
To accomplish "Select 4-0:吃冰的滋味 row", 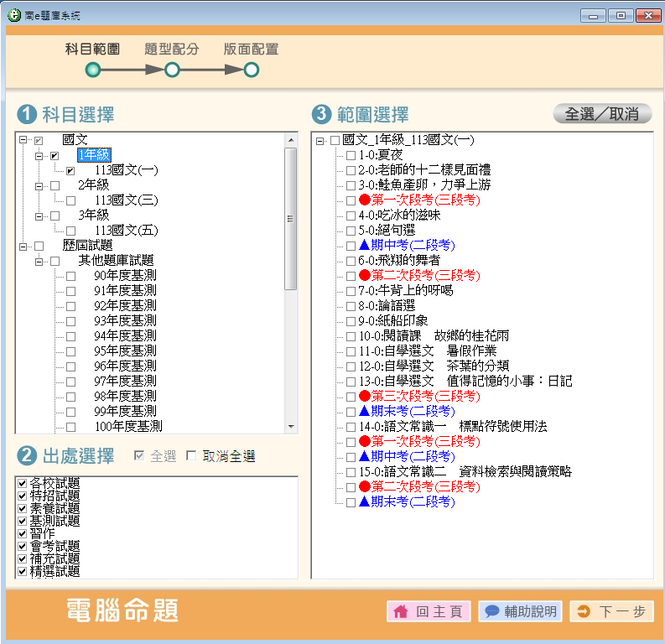I will pyautogui.click(x=399, y=216).
